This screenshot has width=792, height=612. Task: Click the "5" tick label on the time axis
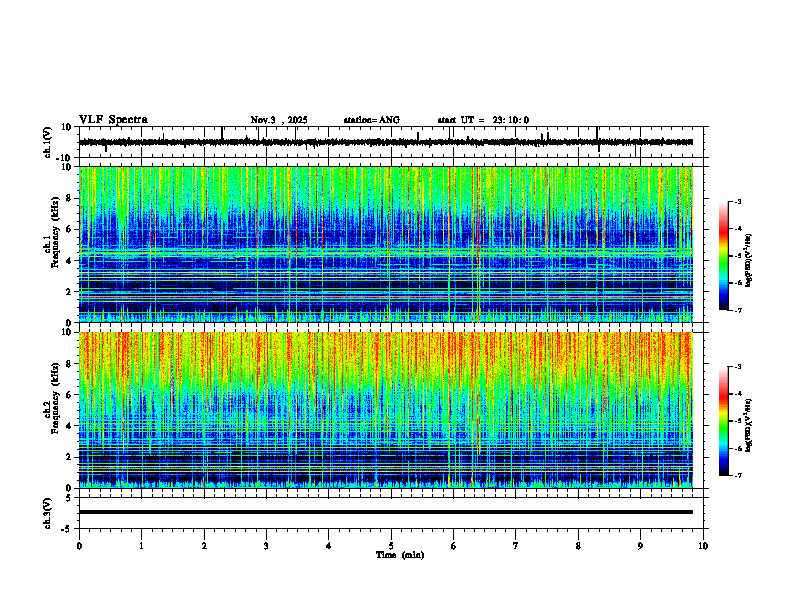click(x=391, y=546)
